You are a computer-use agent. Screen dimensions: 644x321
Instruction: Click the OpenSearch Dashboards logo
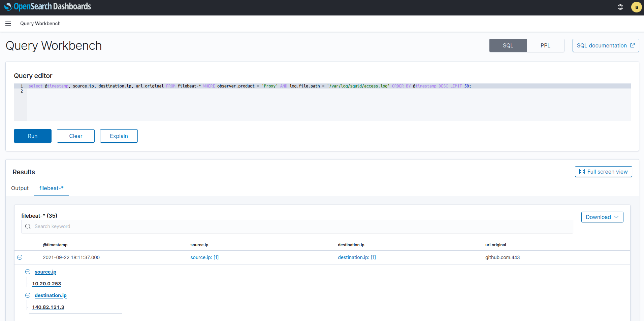pos(47,7)
